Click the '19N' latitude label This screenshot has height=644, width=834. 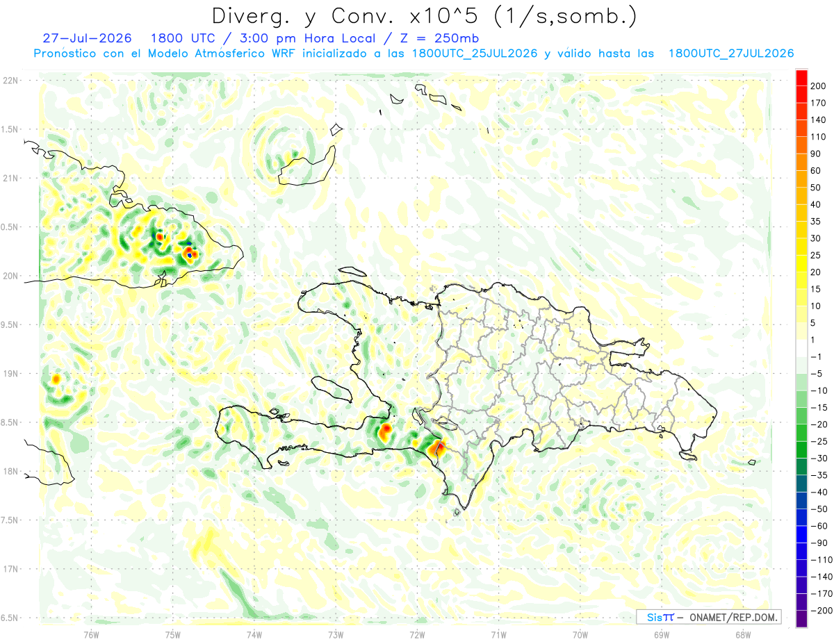tap(10, 374)
